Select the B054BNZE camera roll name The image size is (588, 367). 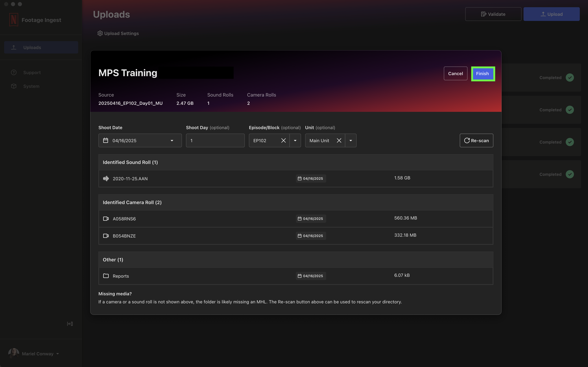124,236
